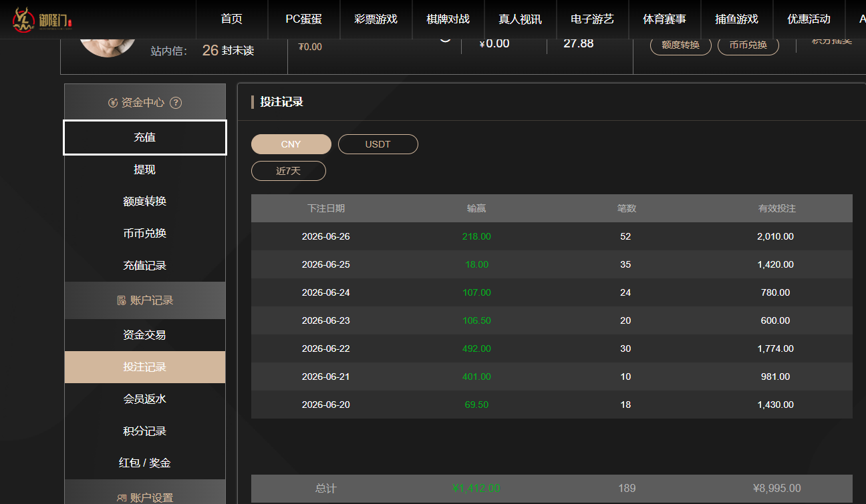Click the 近7天 date range filter
The height and width of the screenshot is (504, 866).
[x=289, y=171]
